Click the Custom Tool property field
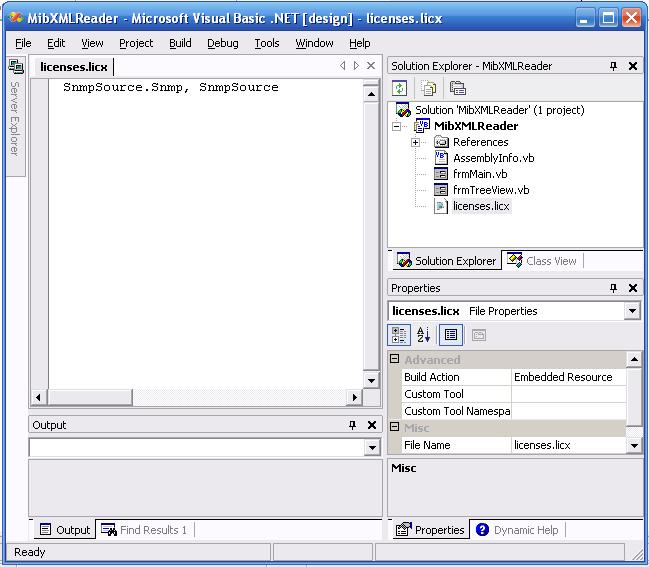Viewport: 649px width, 567px height. (x=568, y=394)
